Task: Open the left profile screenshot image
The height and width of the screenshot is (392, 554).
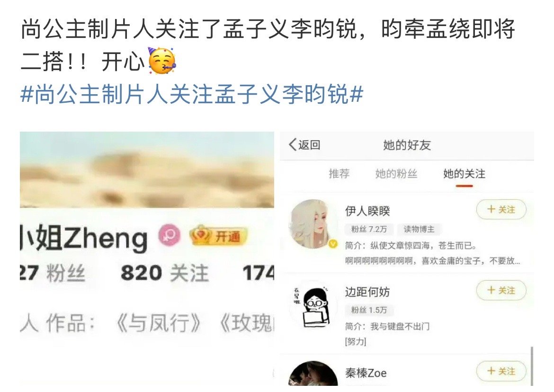Action: pyautogui.click(x=147, y=258)
